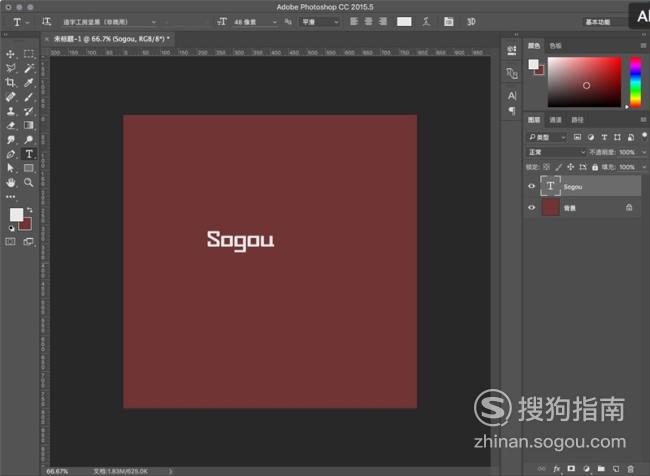The height and width of the screenshot is (476, 650).
Task: Select the Gradient tool
Action: pyautogui.click(x=29, y=125)
